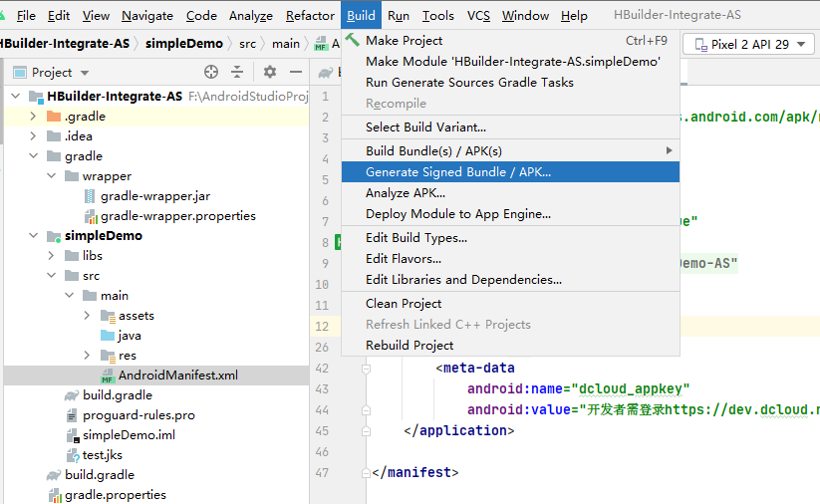
Task: Click the test.jks file icon
Action: (x=73, y=455)
